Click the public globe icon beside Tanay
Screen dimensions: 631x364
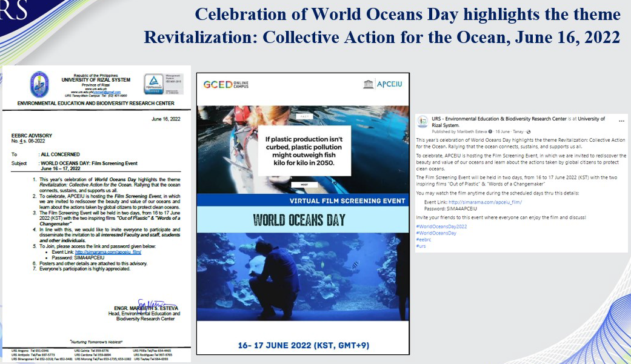pos(529,131)
